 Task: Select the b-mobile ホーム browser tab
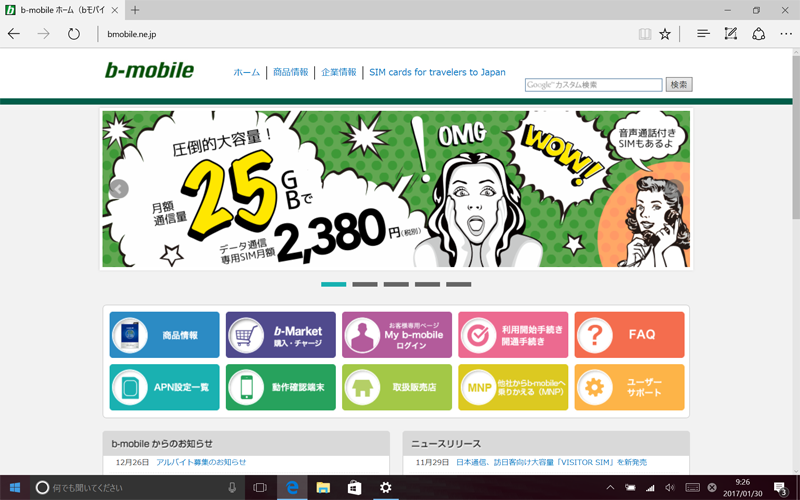(61, 10)
